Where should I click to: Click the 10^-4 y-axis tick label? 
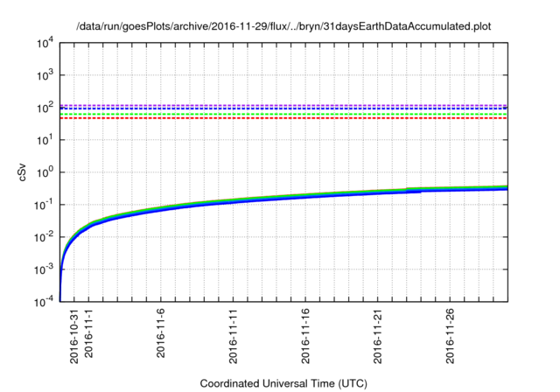pos(44,302)
